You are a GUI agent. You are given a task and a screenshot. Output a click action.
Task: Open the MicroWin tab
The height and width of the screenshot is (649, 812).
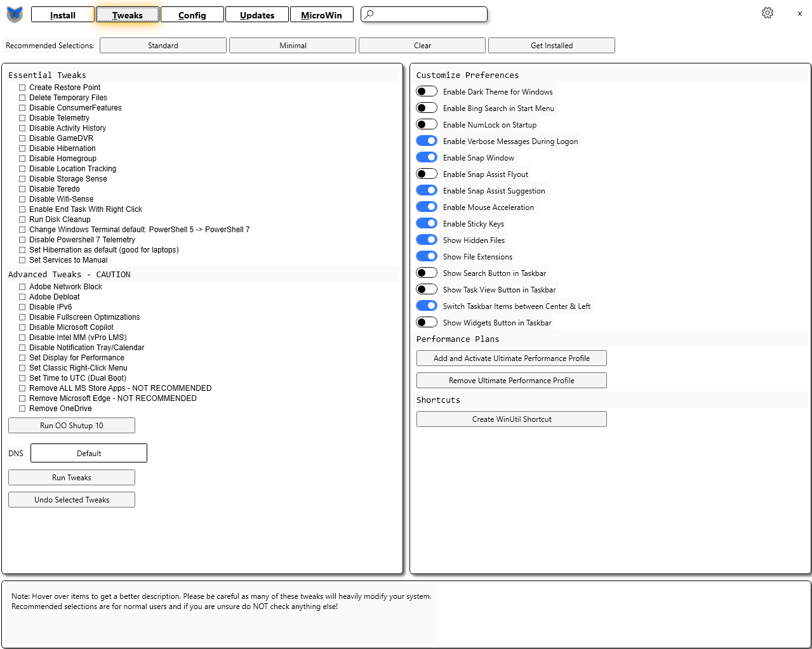[321, 14]
